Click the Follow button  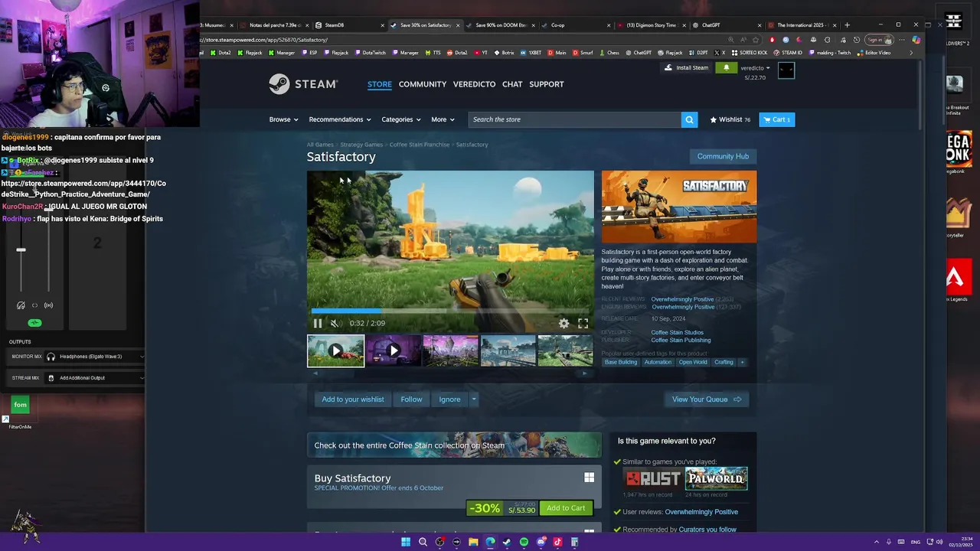(x=411, y=399)
